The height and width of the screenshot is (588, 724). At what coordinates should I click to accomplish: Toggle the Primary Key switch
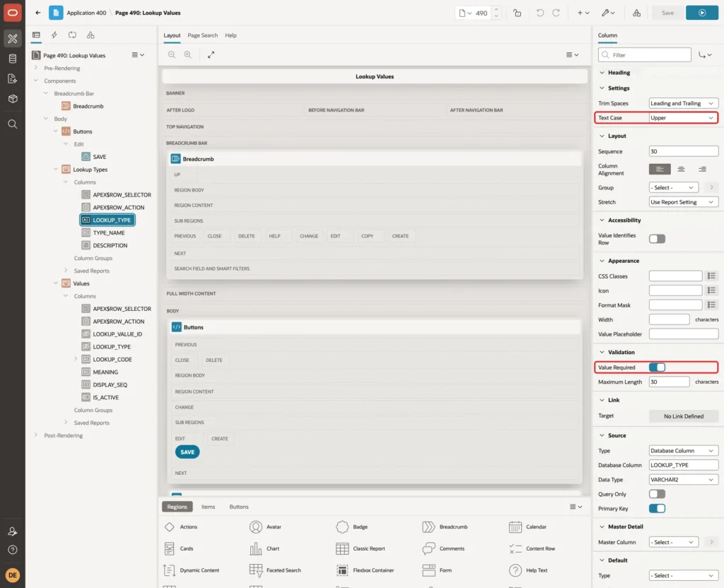[x=657, y=508]
